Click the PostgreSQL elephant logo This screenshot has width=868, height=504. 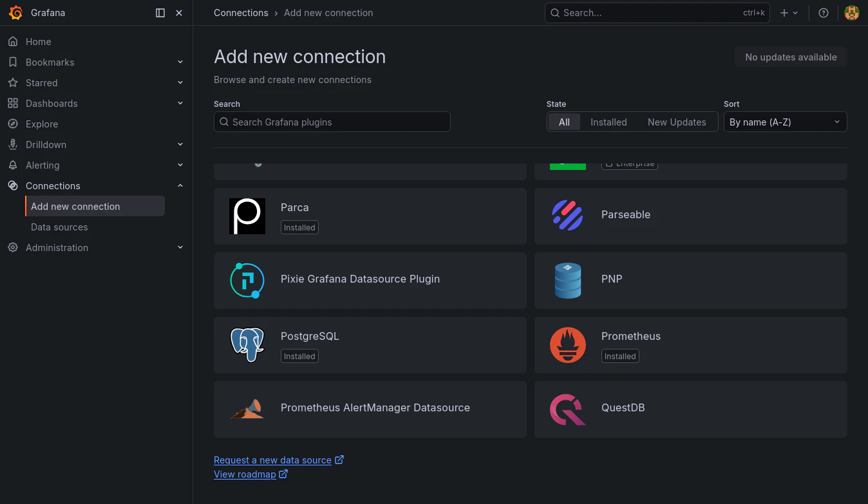pos(247,345)
